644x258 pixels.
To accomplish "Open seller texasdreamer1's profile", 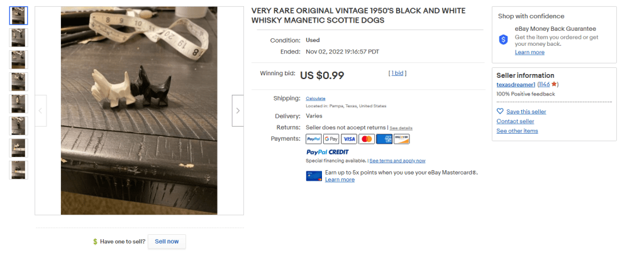I will click(516, 84).
